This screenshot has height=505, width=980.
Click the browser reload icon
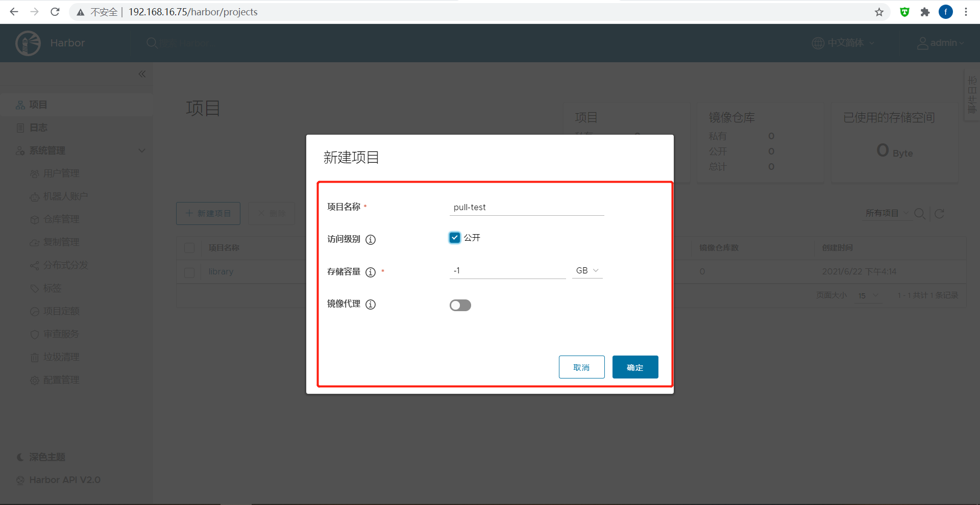pyautogui.click(x=55, y=12)
